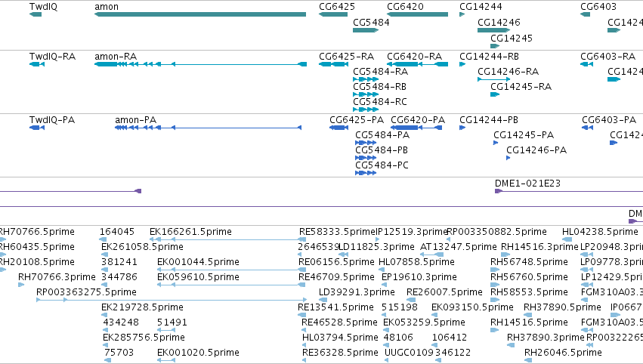Open the CG6425 gene label
The width and height of the screenshot is (643, 364).
tap(337, 7)
